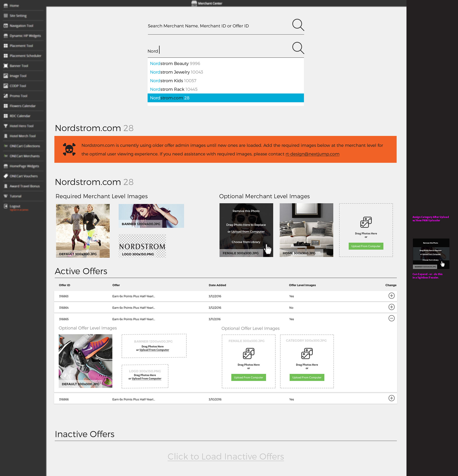Click the 'No' offer level images cell
The width and height of the screenshot is (458, 476).
(291, 308)
